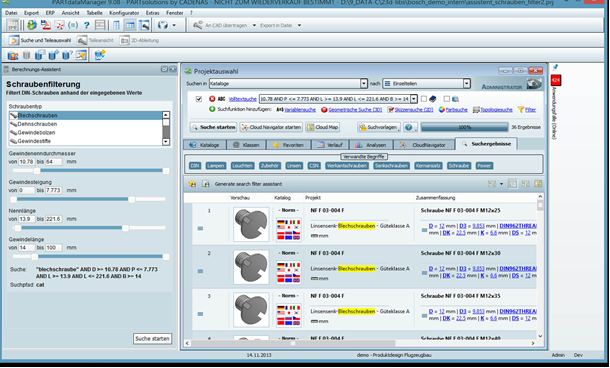This screenshot has height=368, width=610.
Task: Tick the first checkbox after search query field
Action: [424, 99]
